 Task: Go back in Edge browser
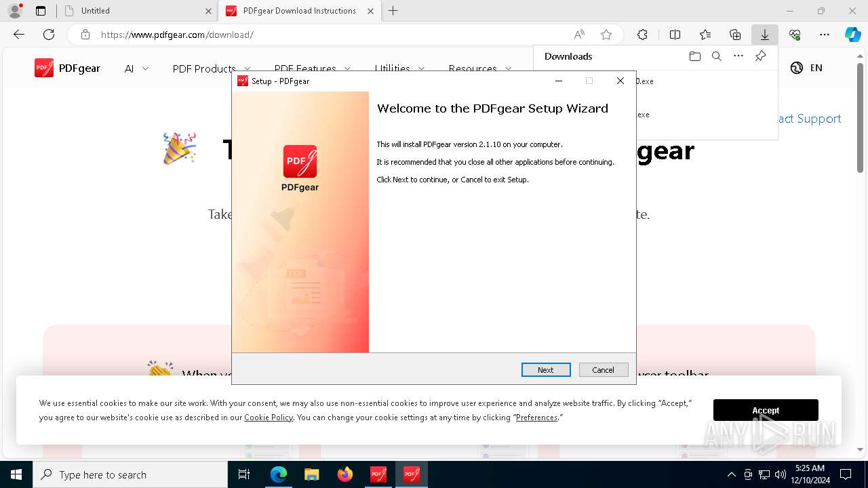pyautogui.click(x=19, y=35)
